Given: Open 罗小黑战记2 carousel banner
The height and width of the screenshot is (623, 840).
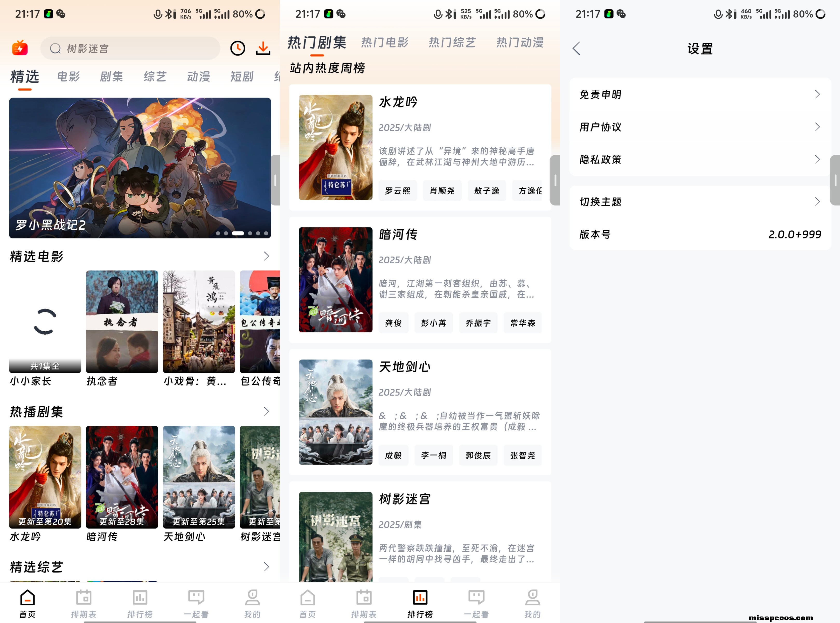Looking at the screenshot, I should pos(140,168).
